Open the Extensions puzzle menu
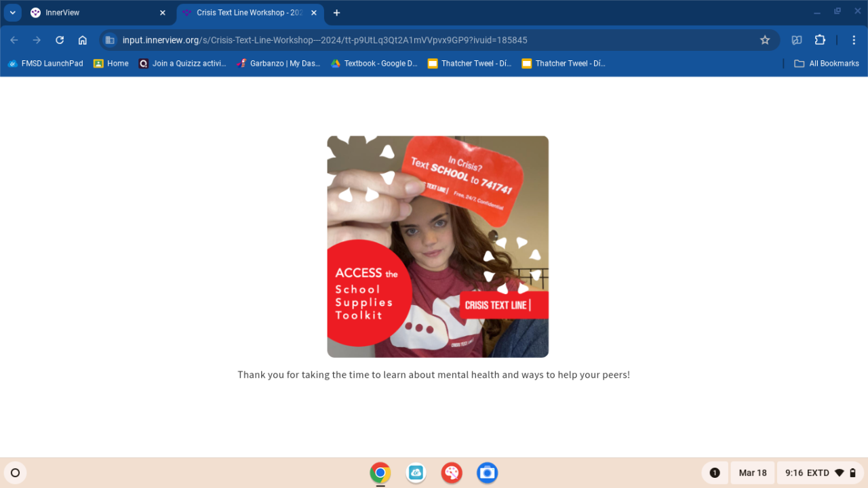This screenshot has width=868, height=488. [x=820, y=40]
